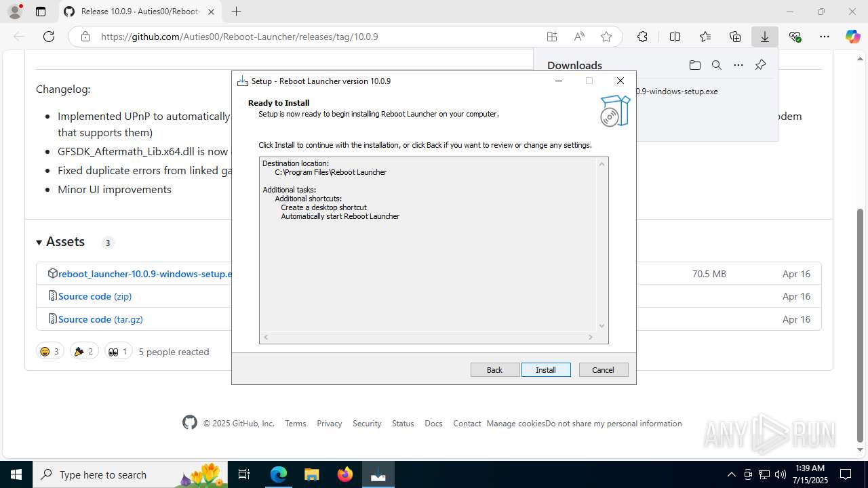Minimize the Reboot Launcher setup window
Screen dimensions: 868x488
[559, 81]
